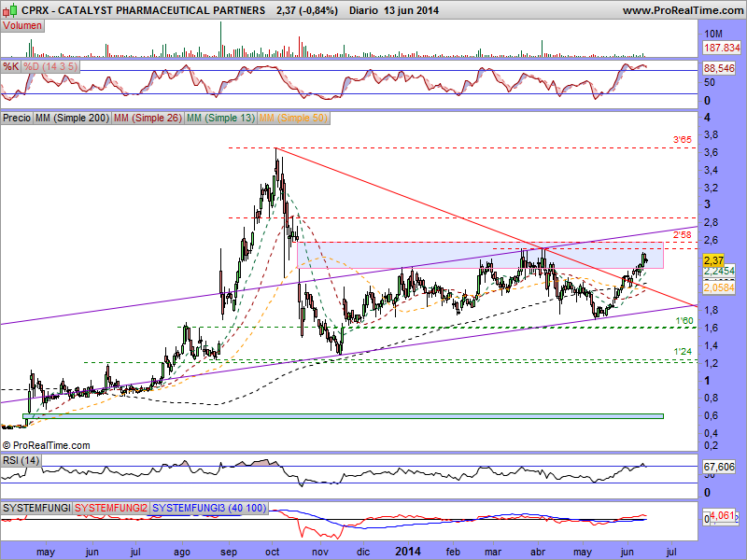Viewport: 747px width, 560px height.
Task: Click the 2014 year marker on time axis
Action: (x=408, y=552)
